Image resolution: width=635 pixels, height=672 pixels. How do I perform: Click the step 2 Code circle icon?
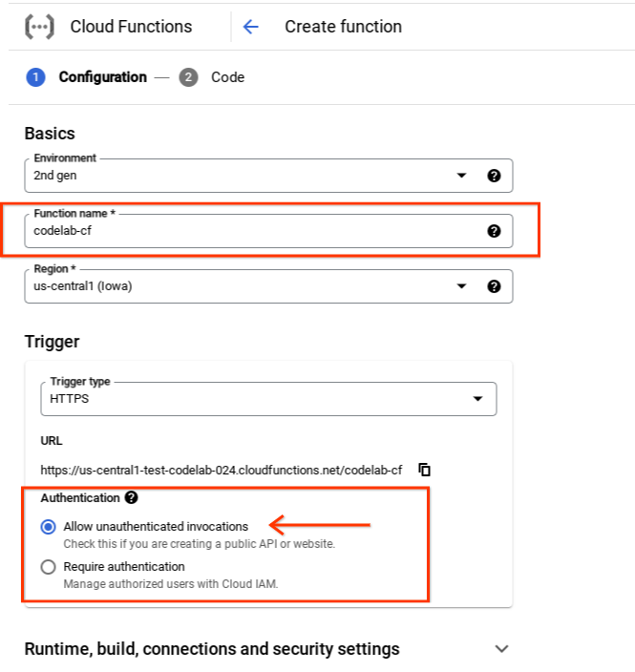[188, 77]
